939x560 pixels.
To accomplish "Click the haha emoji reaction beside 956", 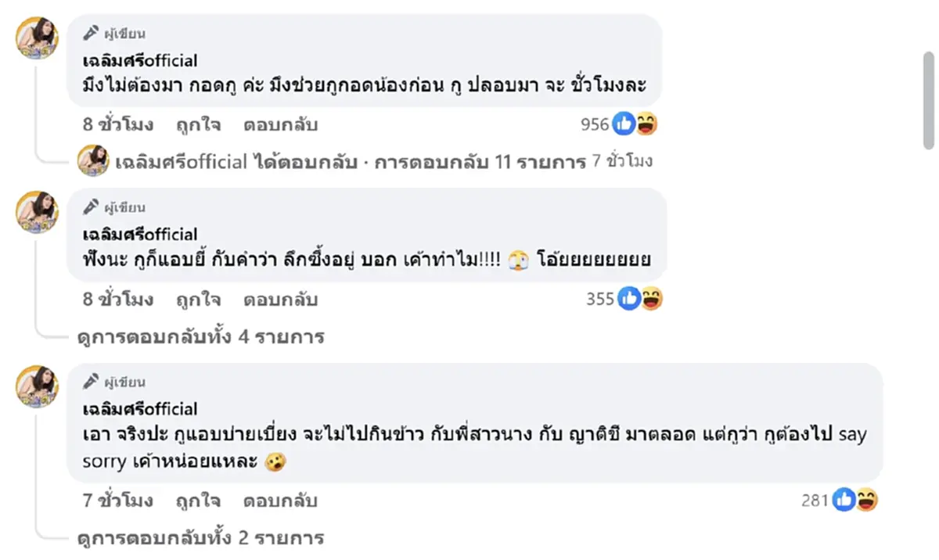I will (x=646, y=123).
